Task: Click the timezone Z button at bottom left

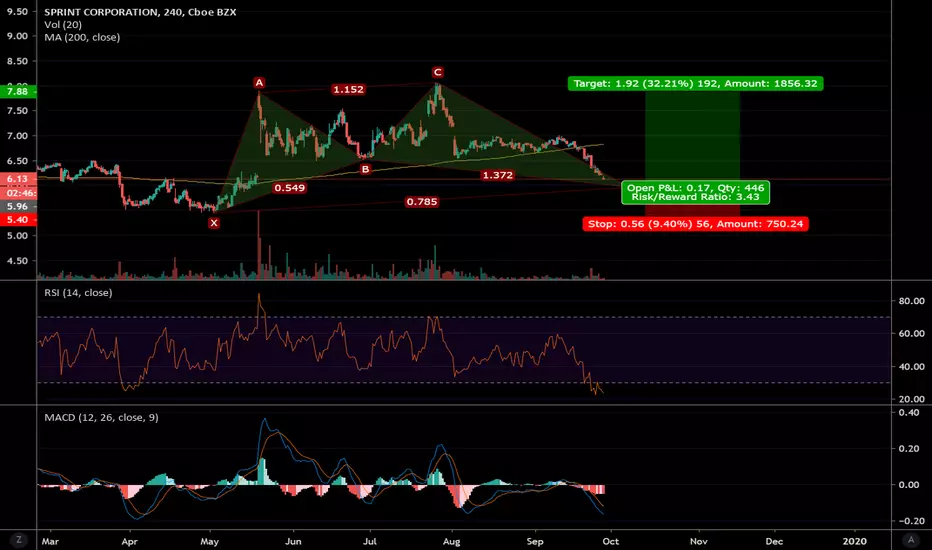Action: pos(19,540)
